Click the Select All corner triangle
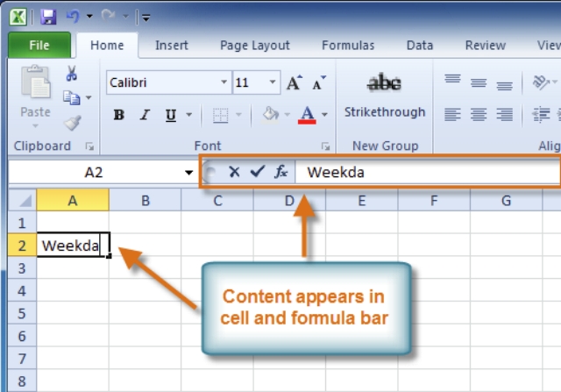Image resolution: width=561 pixels, height=392 pixels. [x=23, y=201]
